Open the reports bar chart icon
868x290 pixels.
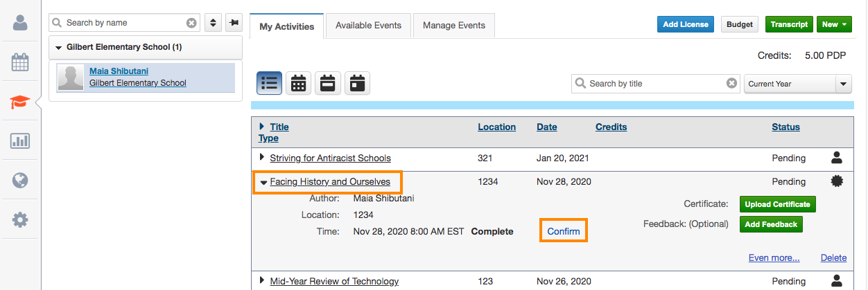[20, 141]
